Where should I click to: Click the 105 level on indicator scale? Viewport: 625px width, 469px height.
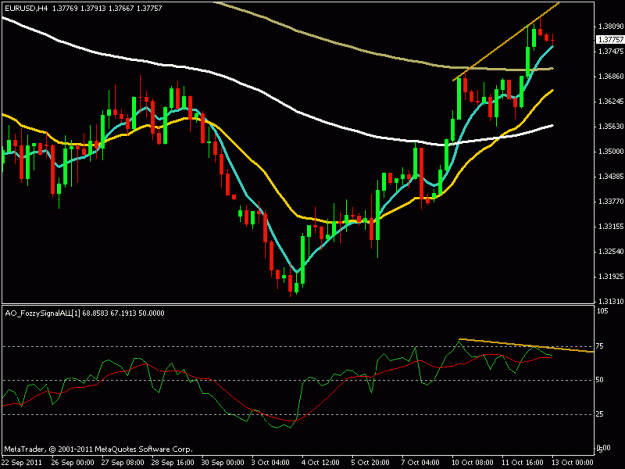coord(602,311)
